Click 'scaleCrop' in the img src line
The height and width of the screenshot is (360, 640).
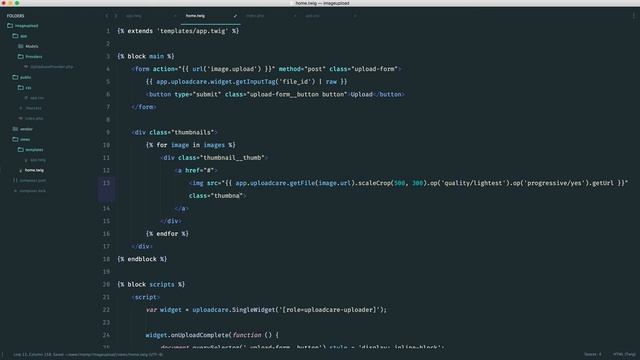coord(375,183)
